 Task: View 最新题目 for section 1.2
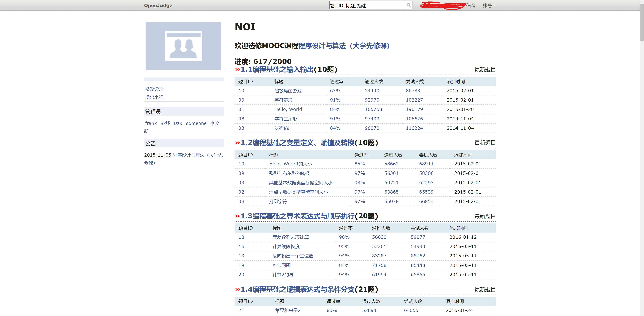(485, 143)
